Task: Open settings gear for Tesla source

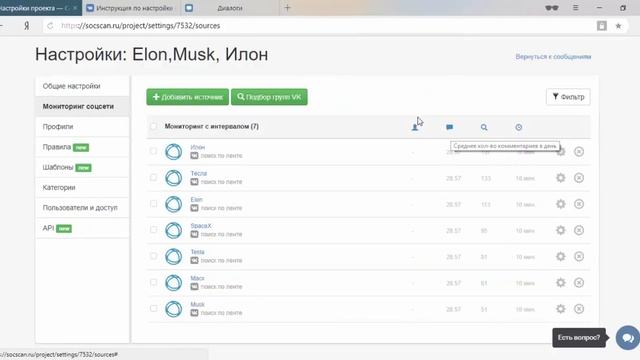Action: [x=560, y=256]
